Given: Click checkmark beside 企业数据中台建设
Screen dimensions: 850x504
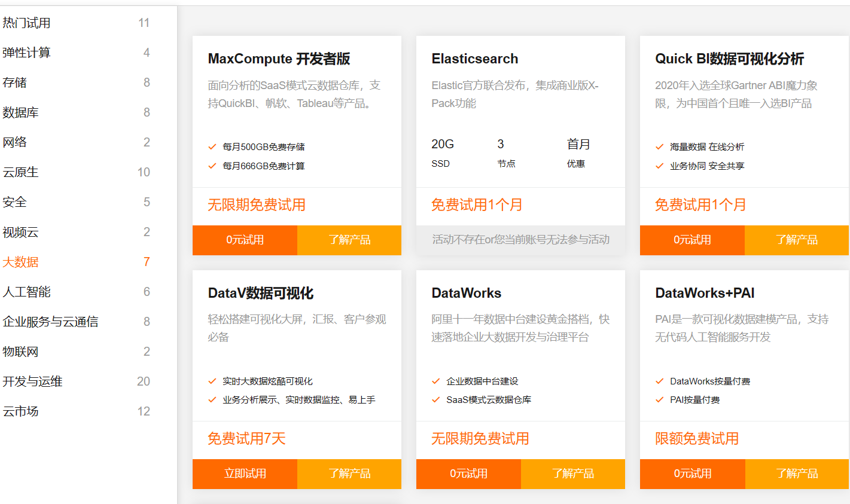Looking at the screenshot, I should coord(435,381).
